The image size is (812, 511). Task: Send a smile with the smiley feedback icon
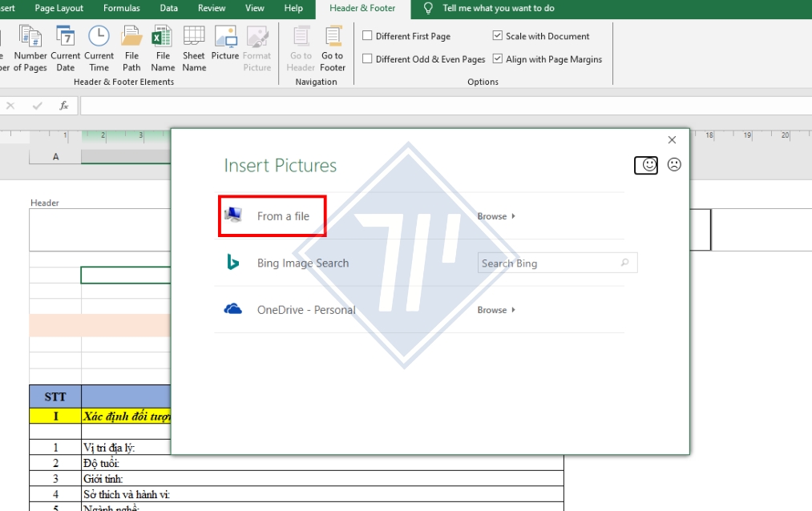(x=646, y=165)
